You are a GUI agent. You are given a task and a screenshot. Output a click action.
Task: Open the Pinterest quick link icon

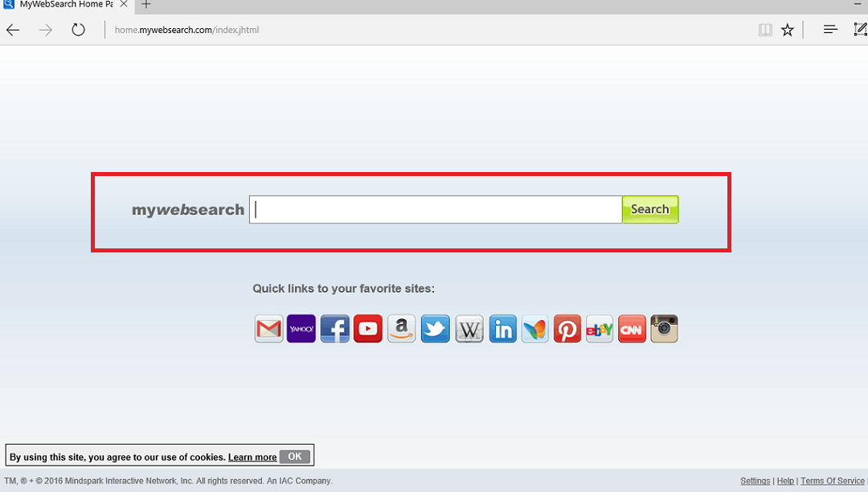[x=567, y=329]
